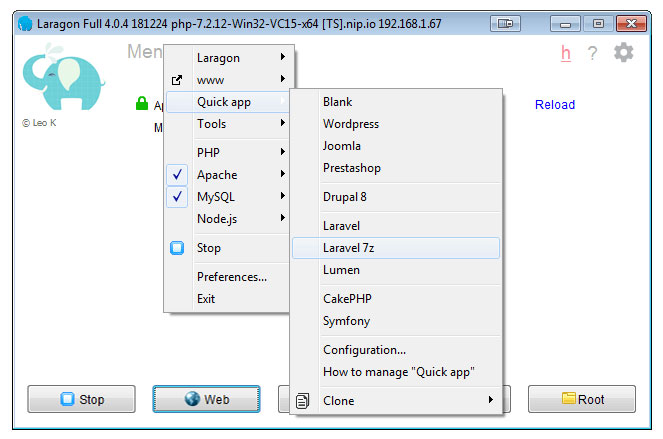Screen dimensions: 663x439
Task: Expand the Tools submenu arrow
Action: tap(282, 123)
